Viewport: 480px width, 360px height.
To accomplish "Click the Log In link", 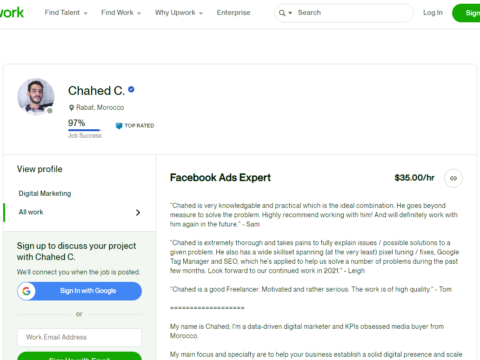I will [433, 13].
